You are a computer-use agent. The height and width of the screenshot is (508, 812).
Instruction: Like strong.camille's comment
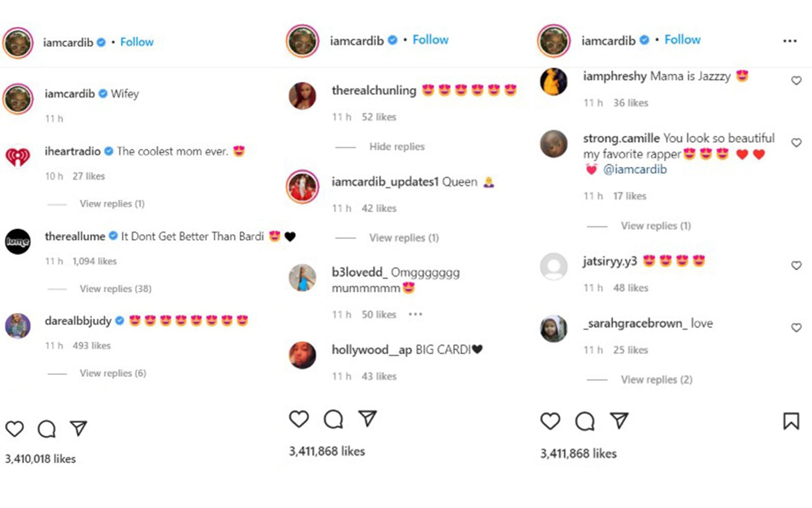coord(796,143)
